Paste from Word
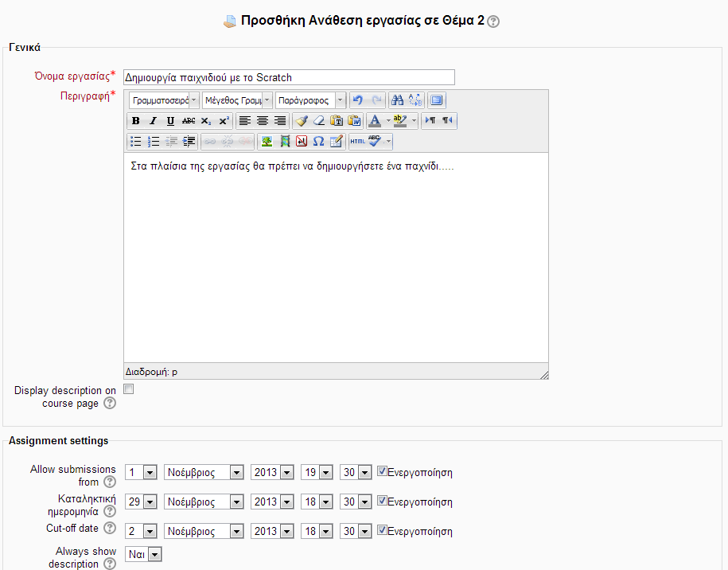 pyautogui.click(x=354, y=121)
